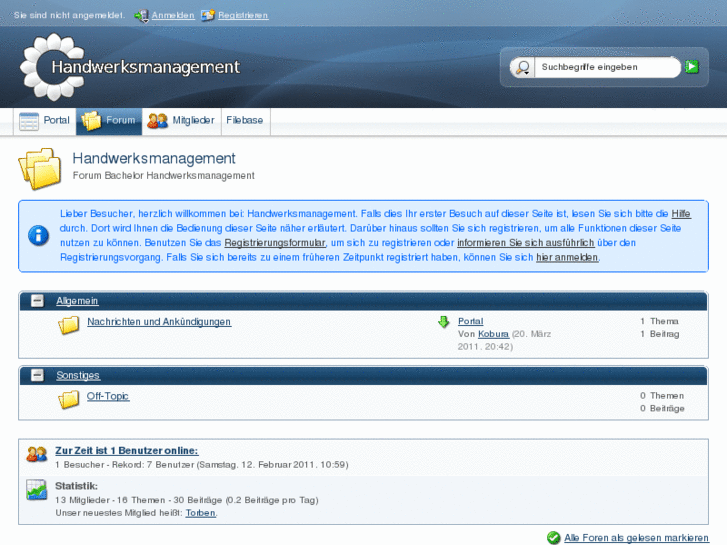Select the Forum tab
727x545 pixels.
(109, 121)
